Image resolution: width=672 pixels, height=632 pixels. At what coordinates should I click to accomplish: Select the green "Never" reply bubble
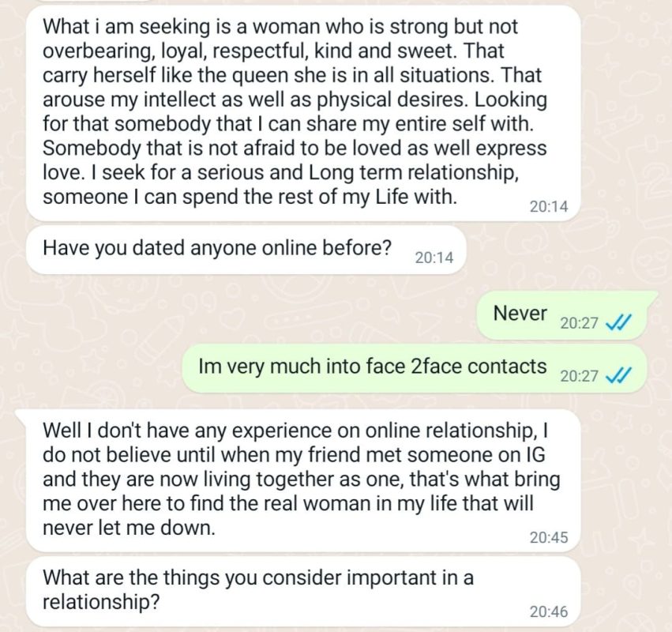[567, 316]
